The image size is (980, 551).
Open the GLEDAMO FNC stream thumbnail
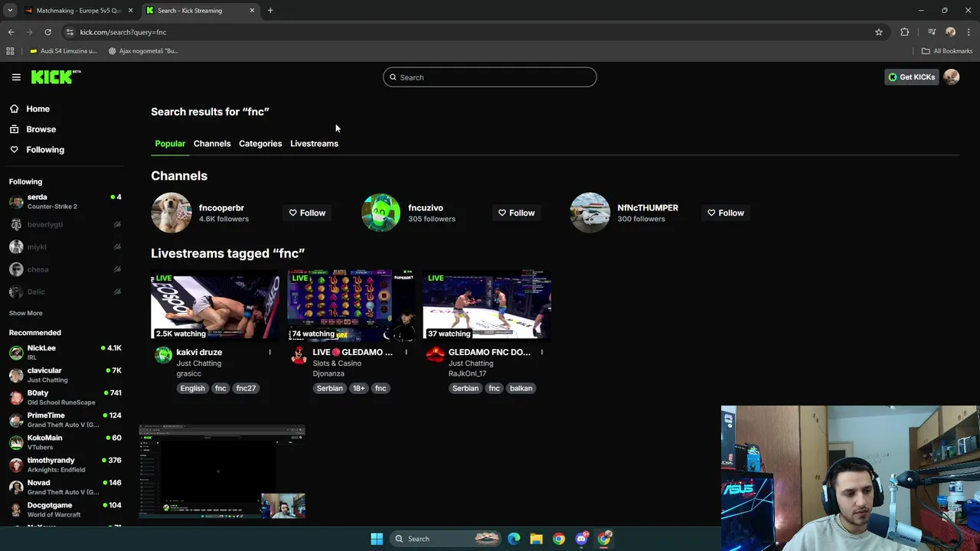pyautogui.click(x=487, y=305)
